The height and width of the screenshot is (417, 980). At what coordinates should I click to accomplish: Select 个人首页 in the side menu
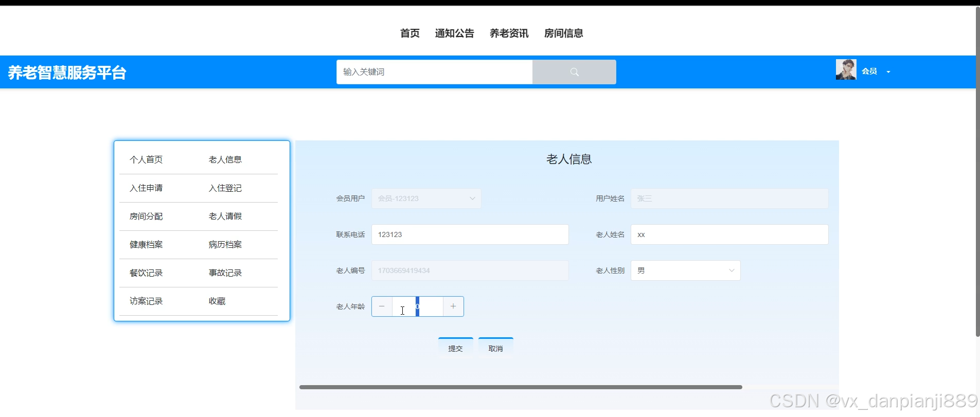click(x=146, y=160)
